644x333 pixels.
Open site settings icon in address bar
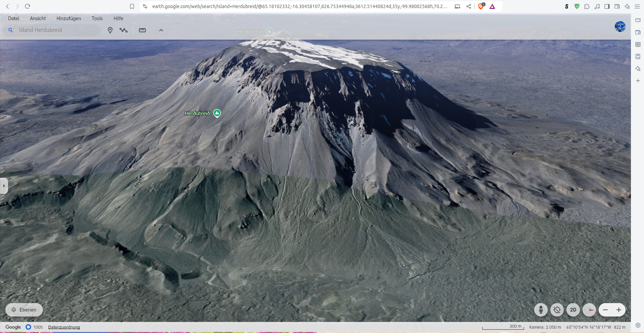click(145, 6)
